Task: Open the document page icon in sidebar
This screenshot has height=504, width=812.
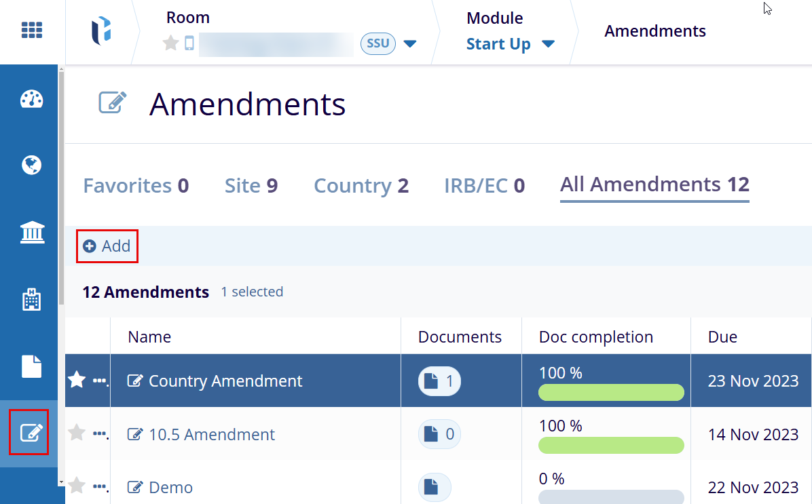Action: pos(32,366)
